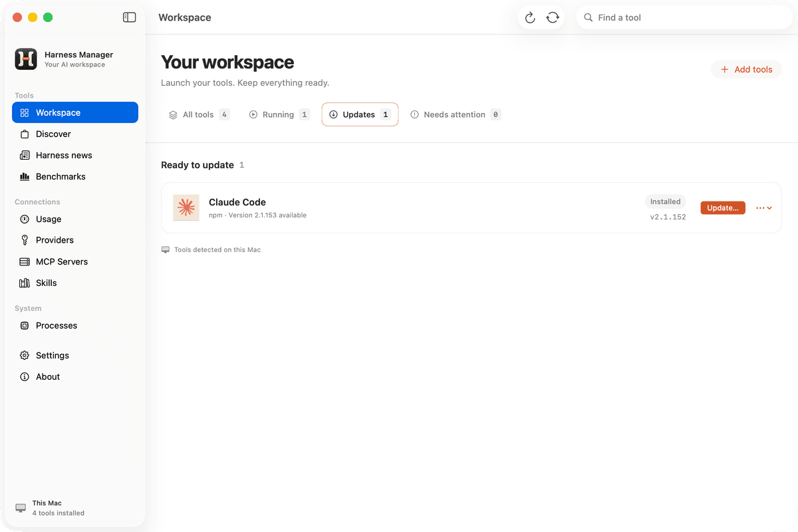Image resolution: width=798 pixels, height=532 pixels.
Task: Click the 4 tools installed status text
Action: (x=59, y=513)
